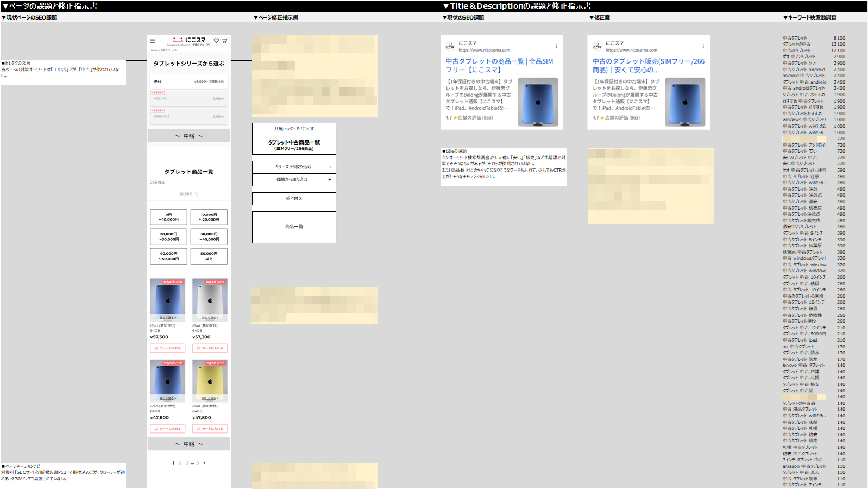Expand the シリーズから絞り込む accordion

[294, 167]
